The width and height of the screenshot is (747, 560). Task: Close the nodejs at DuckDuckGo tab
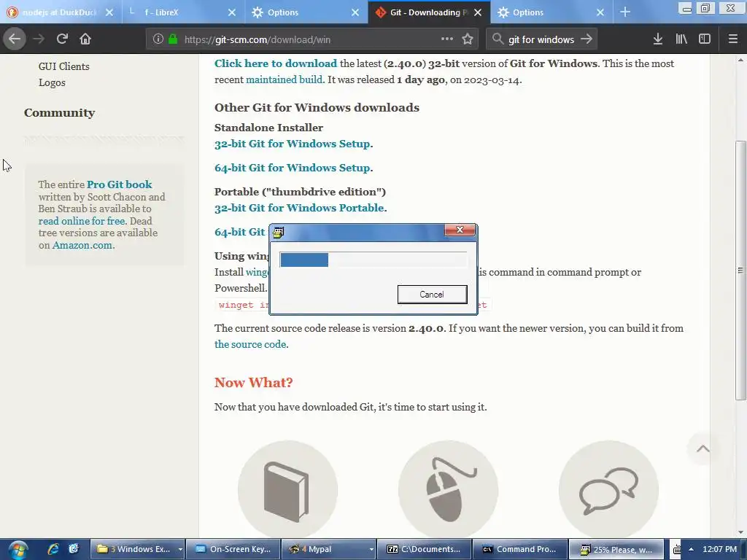[109, 12]
